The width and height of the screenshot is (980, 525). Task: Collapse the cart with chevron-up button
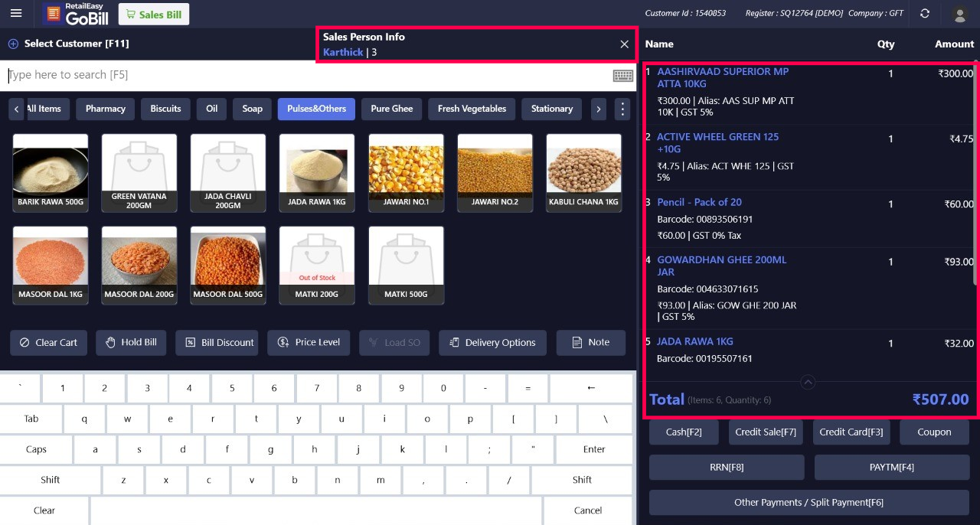pyautogui.click(x=808, y=382)
